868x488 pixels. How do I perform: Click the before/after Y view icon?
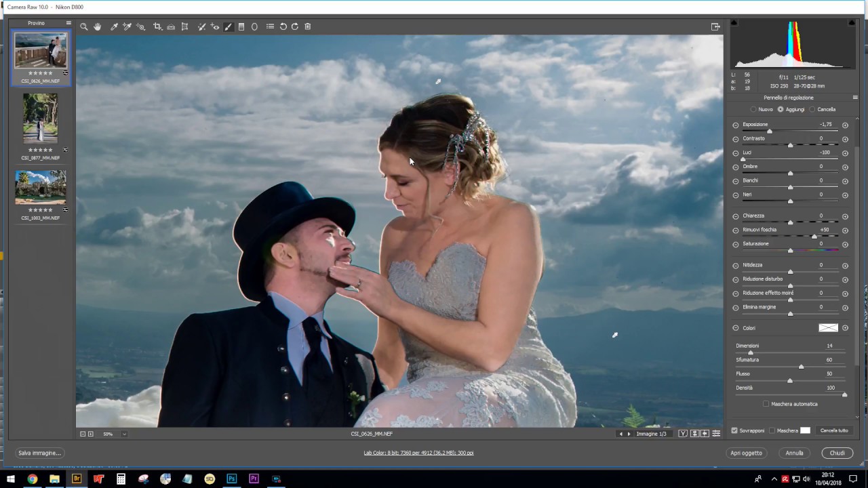683,434
